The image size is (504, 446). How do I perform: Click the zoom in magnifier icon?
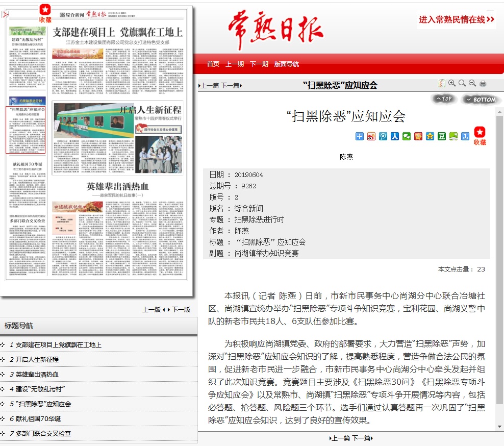452,83
